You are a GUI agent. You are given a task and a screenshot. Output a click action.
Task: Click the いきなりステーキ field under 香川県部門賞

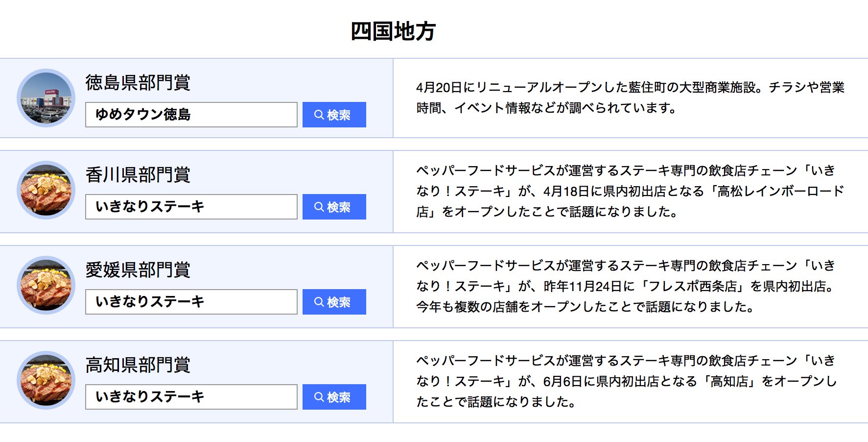[191, 207]
